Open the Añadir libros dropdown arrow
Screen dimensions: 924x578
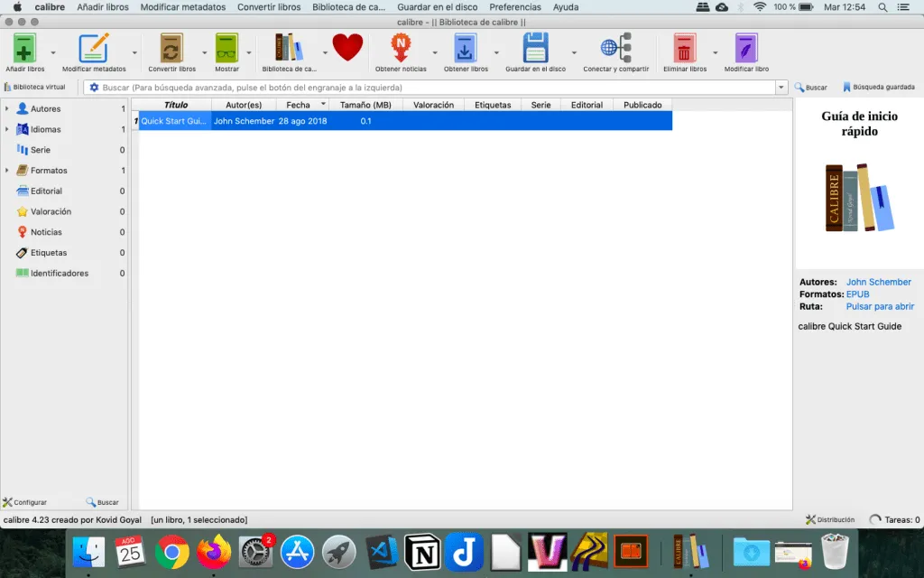53,52
